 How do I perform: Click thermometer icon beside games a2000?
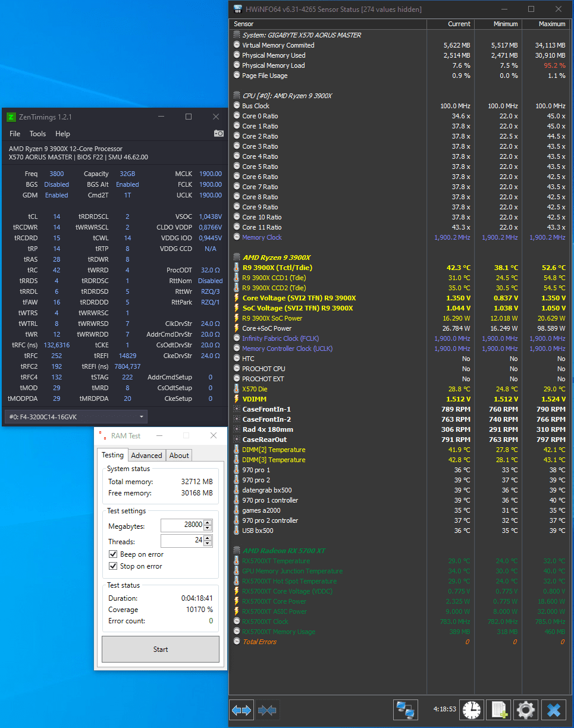point(237,510)
